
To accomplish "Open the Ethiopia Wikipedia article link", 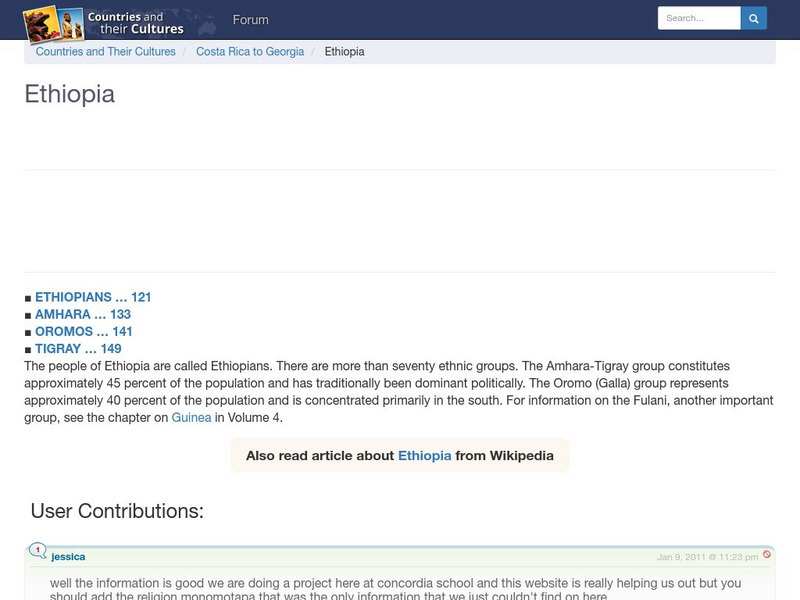I will [424, 456].
